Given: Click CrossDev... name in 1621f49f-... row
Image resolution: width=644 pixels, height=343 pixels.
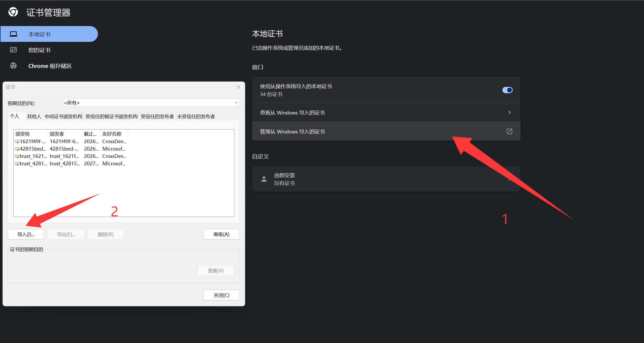Looking at the screenshot, I should 114,142.
